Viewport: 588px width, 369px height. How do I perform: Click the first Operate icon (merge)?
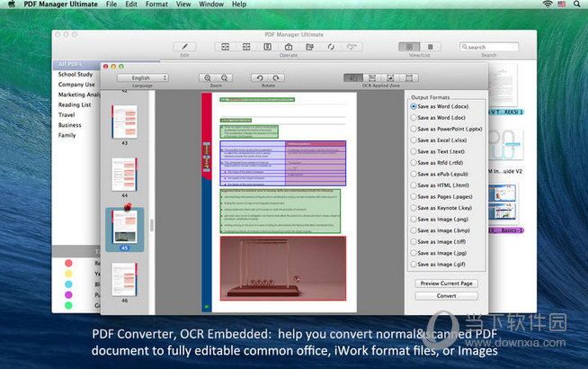pyautogui.click(x=225, y=47)
